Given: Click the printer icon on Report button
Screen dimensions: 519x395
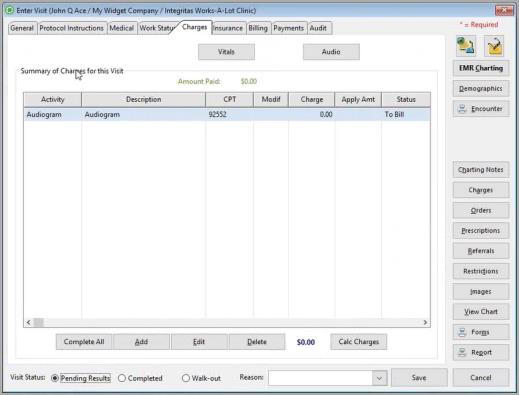Looking at the screenshot, I should pos(462,352).
